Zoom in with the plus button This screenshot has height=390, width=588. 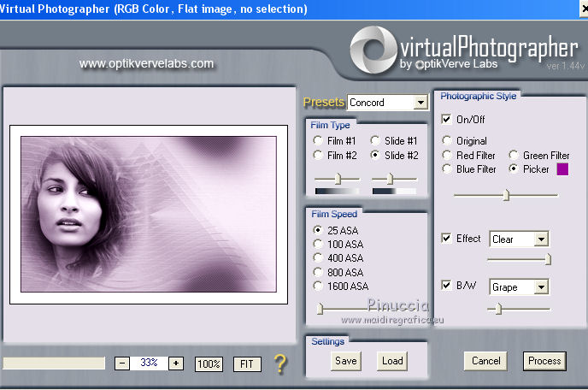pyautogui.click(x=176, y=363)
